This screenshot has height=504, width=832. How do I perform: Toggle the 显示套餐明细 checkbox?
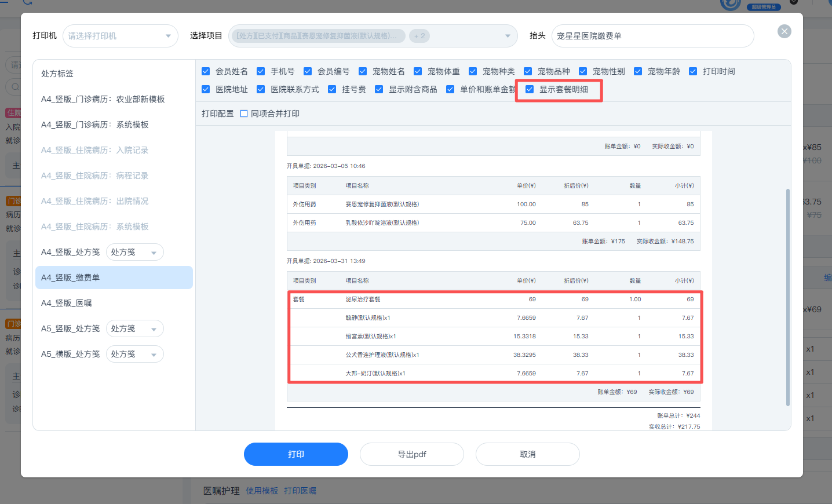[530, 89]
